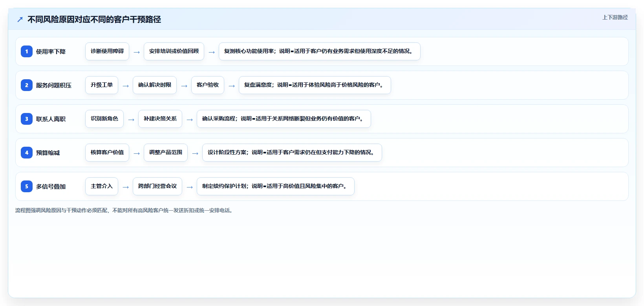The height and width of the screenshot is (306, 644).
Task: Click the arrow after 诊断使用障碍
Action: point(137,52)
